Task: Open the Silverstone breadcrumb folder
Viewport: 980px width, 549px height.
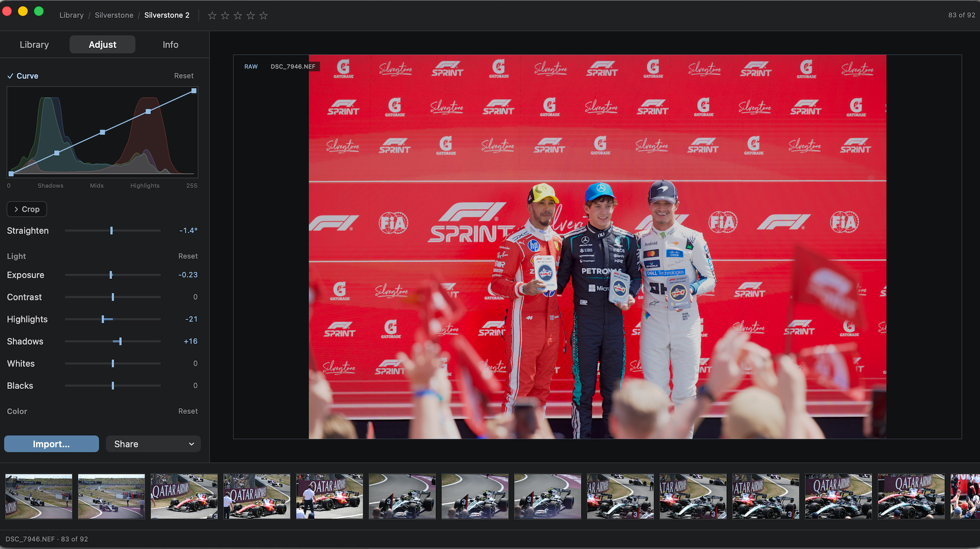Action: (114, 15)
